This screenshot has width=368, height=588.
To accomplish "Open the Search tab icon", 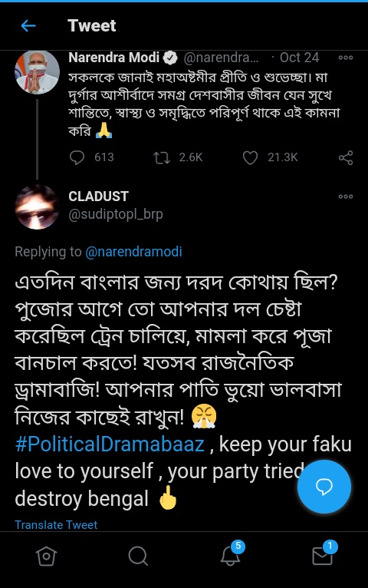I will 138,556.
